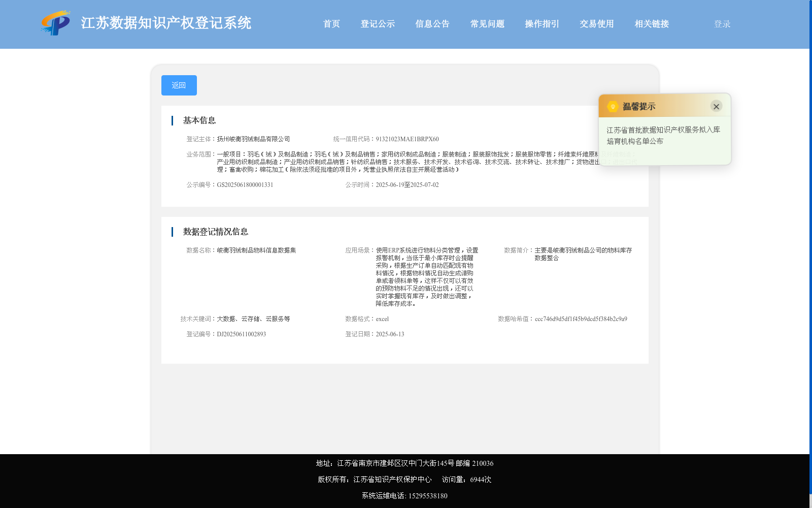
Task: Click the lightbulb icon in 温馨提示
Action: pos(613,106)
